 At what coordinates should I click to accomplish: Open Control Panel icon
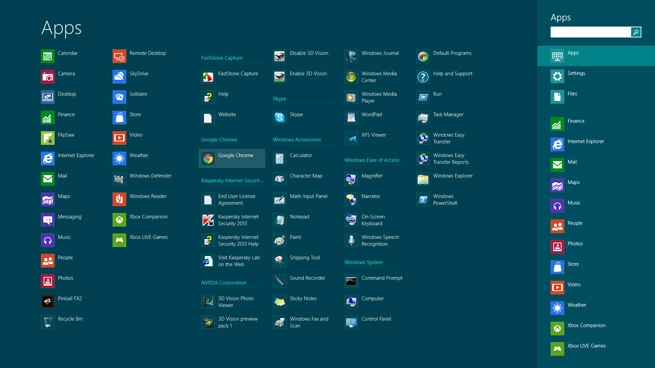(351, 322)
